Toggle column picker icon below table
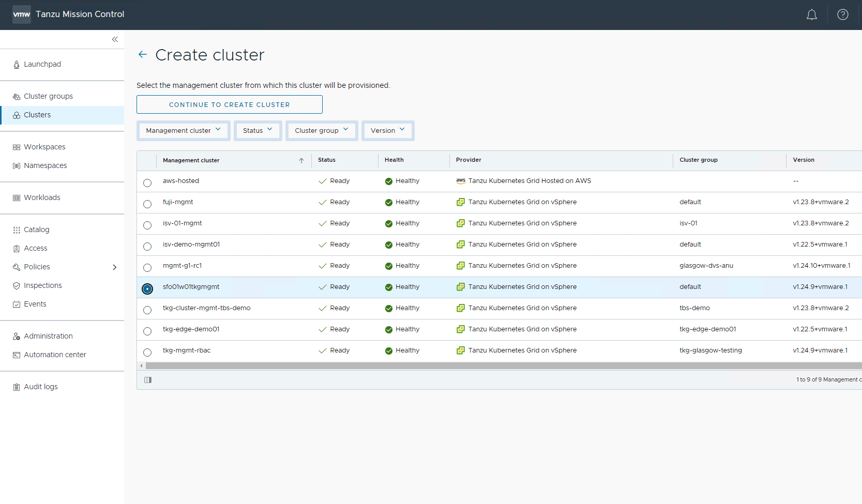Image resolution: width=862 pixels, height=504 pixels. (148, 380)
